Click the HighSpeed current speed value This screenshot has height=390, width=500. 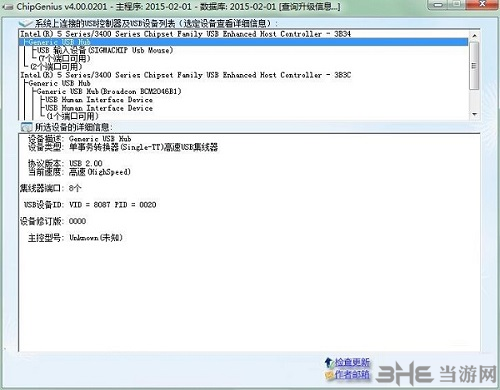click(x=100, y=172)
